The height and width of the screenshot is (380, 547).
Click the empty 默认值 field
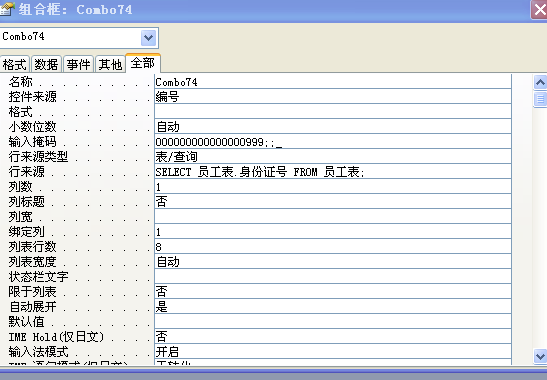click(333, 322)
